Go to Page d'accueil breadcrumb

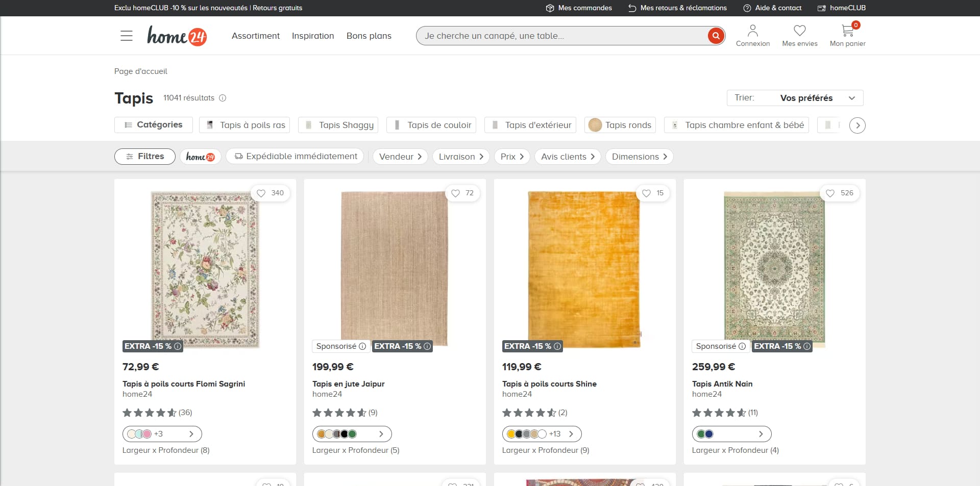tap(141, 71)
